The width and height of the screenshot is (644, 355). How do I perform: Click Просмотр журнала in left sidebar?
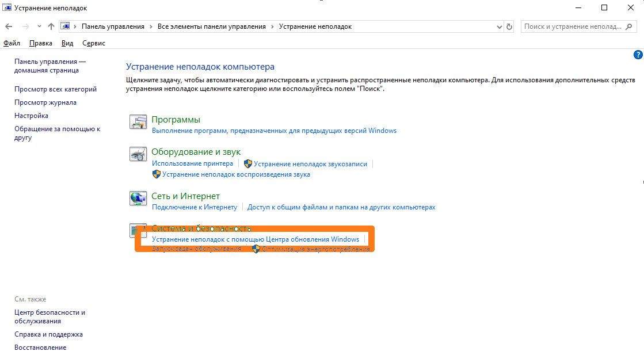45,102
